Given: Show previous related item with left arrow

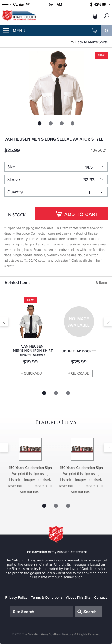Looking at the screenshot, I should 4,322.
